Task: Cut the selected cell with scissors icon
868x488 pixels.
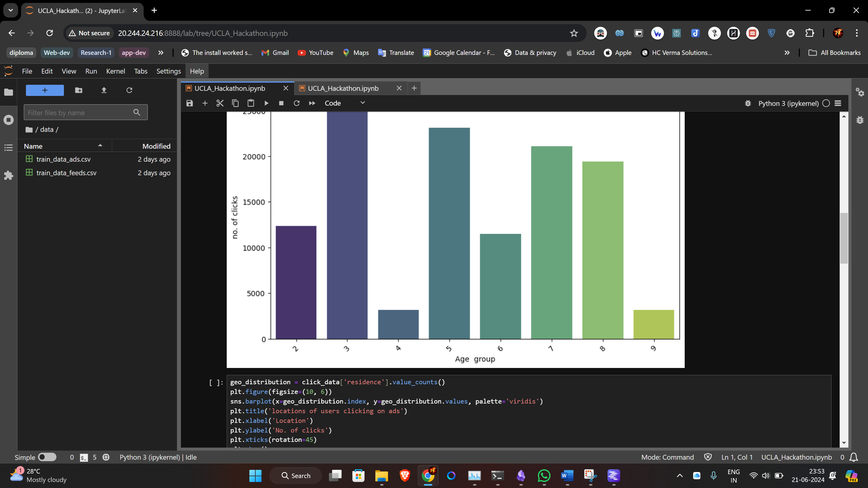Action: click(220, 103)
